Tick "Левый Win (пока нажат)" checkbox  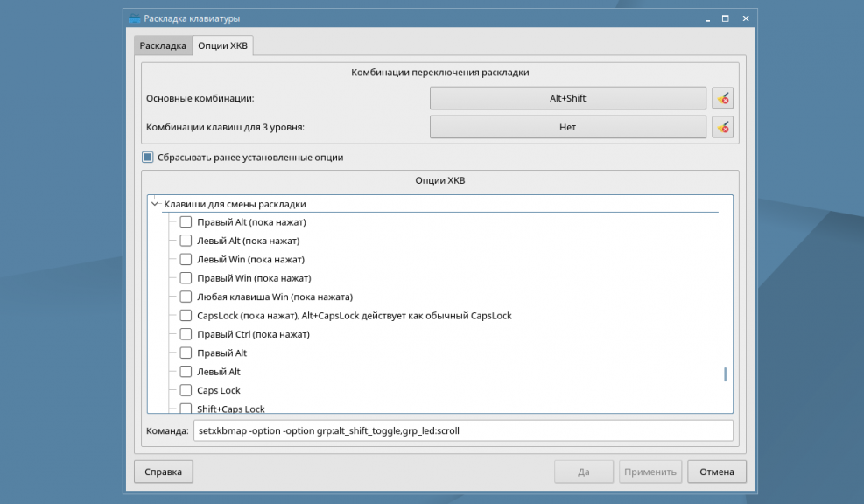point(186,260)
